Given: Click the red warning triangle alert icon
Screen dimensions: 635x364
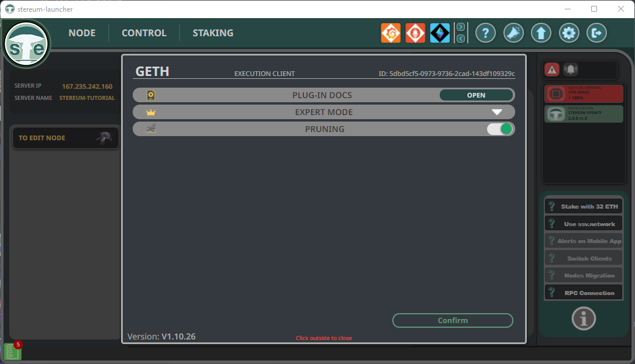Looking at the screenshot, I should [x=552, y=70].
